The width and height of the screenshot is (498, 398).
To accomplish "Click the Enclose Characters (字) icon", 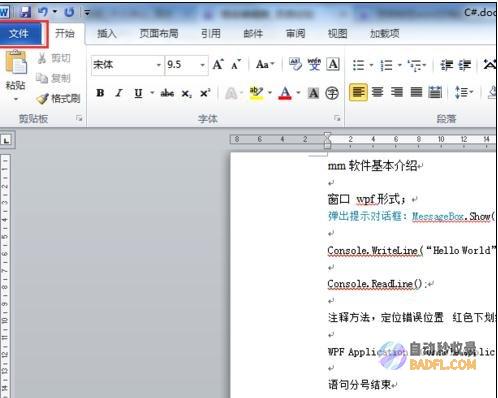I will 332,93.
